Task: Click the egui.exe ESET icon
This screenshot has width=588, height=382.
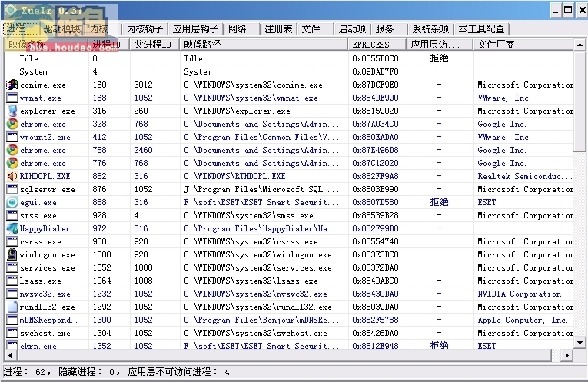Action: (12, 202)
